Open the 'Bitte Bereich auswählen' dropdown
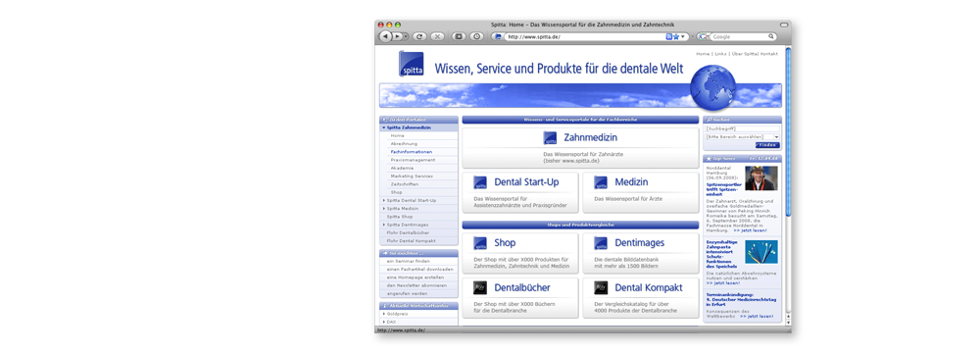The width and height of the screenshot is (980, 353). (x=743, y=136)
